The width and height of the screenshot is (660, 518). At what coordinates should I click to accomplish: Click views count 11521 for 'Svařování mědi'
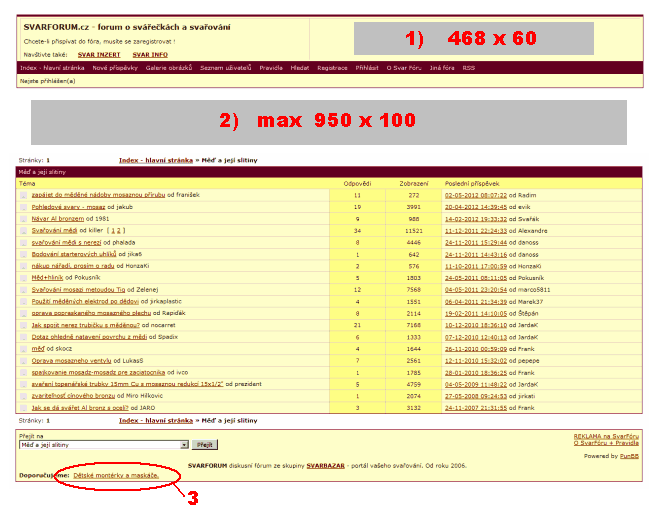click(x=414, y=231)
